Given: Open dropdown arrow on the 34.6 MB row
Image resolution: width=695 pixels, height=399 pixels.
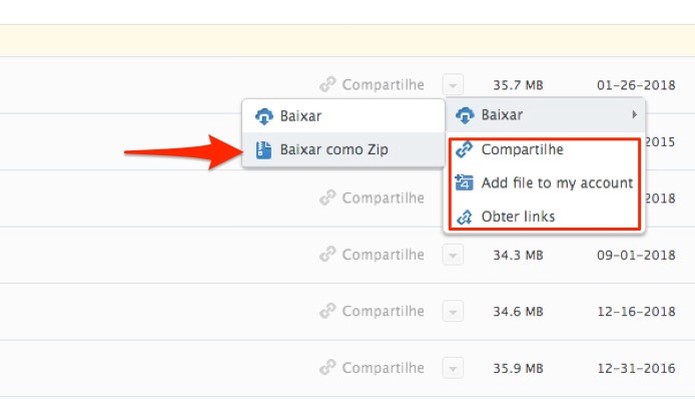Looking at the screenshot, I should 453,311.
